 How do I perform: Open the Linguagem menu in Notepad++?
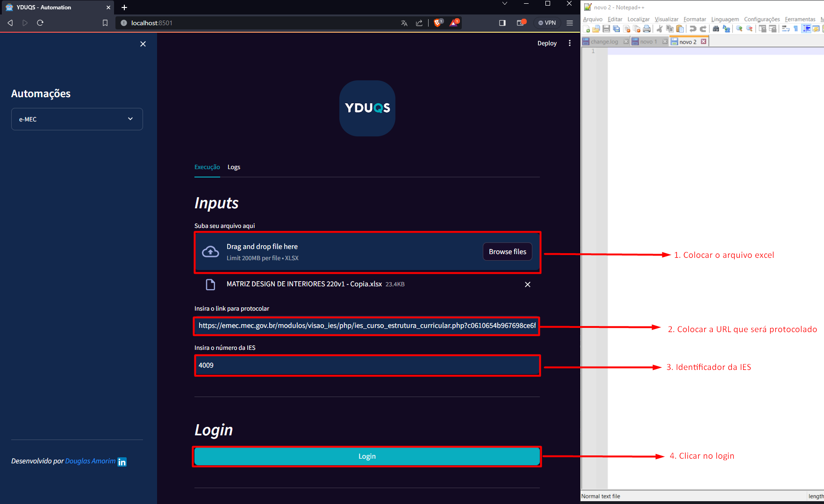[x=725, y=19]
